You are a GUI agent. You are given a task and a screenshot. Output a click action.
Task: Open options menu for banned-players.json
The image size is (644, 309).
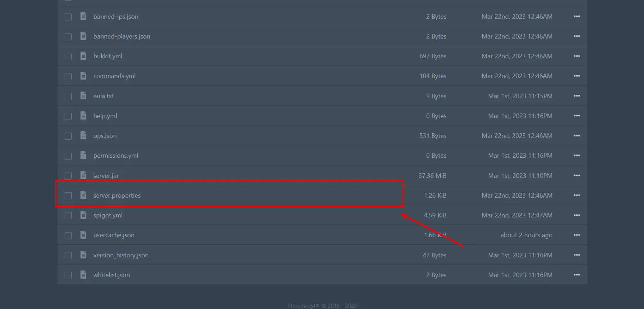[x=577, y=36]
